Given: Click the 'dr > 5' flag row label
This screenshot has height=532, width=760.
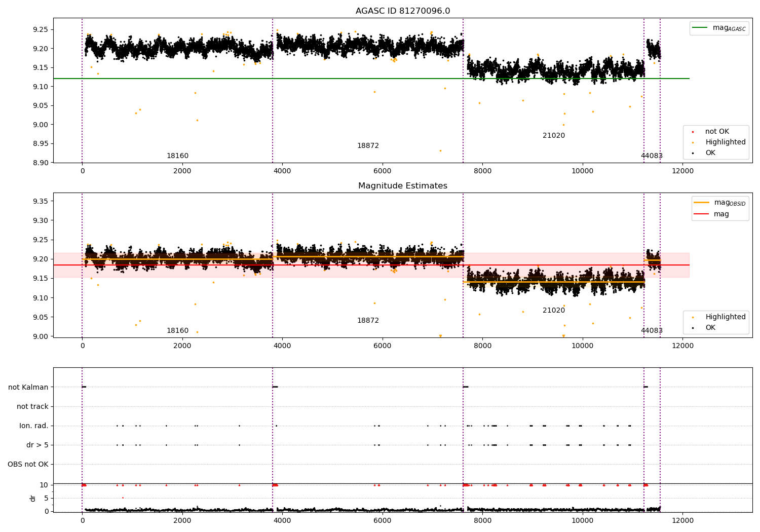Looking at the screenshot, I should point(37,445).
